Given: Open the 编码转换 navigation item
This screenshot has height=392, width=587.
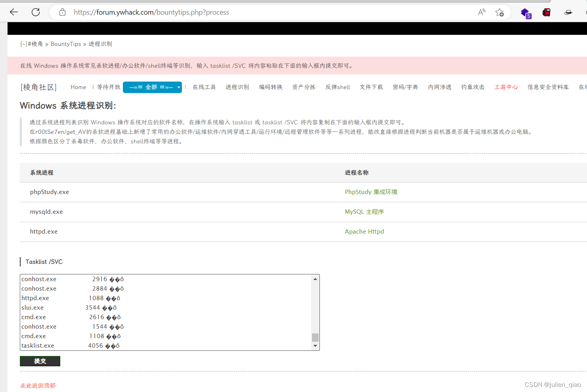Looking at the screenshot, I should [x=271, y=87].
